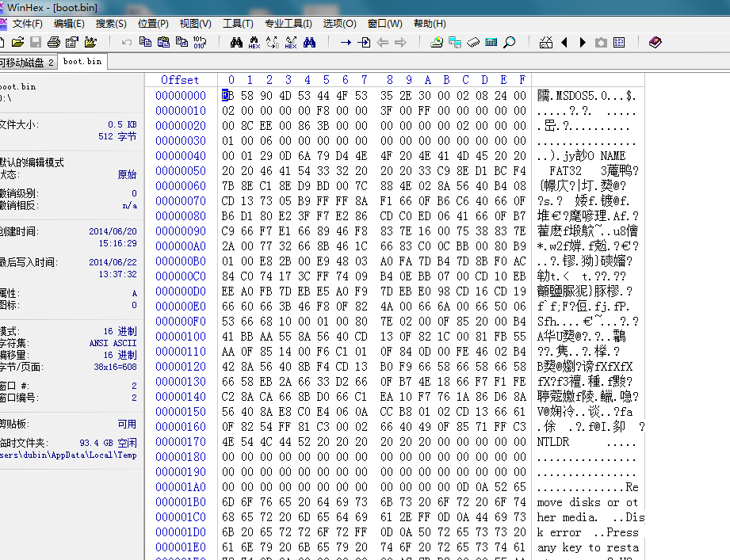The height and width of the screenshot is (560, 730).
Task: Click the Open File folder icon
Action: [x=17, y=42]
